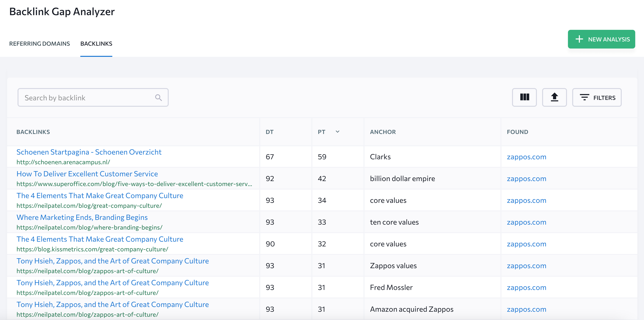Click the PT column header

tap(322, 132)
